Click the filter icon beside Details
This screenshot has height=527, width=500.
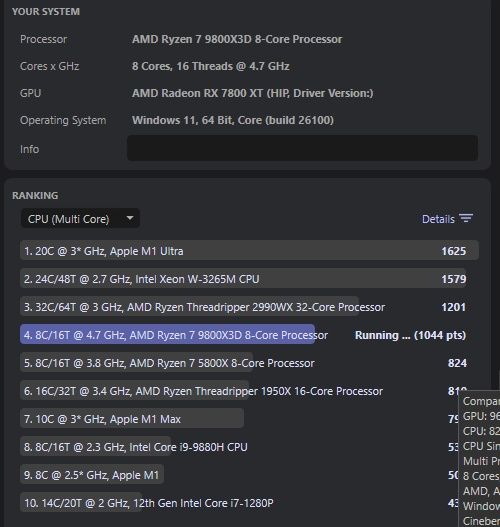coord(466,218)
